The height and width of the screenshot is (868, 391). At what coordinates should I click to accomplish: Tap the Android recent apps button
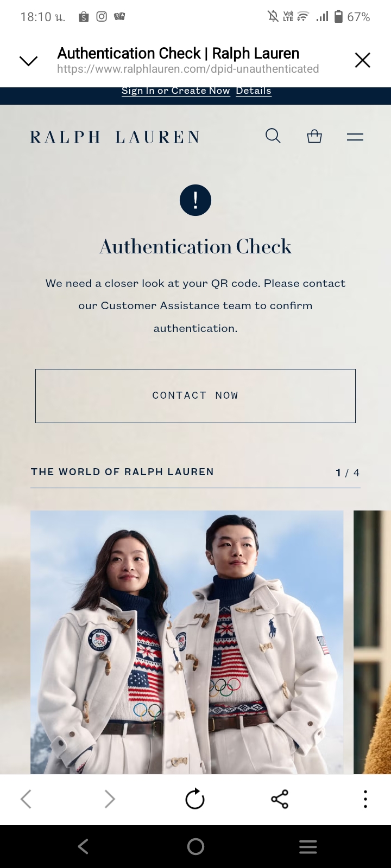click(308, 846)
